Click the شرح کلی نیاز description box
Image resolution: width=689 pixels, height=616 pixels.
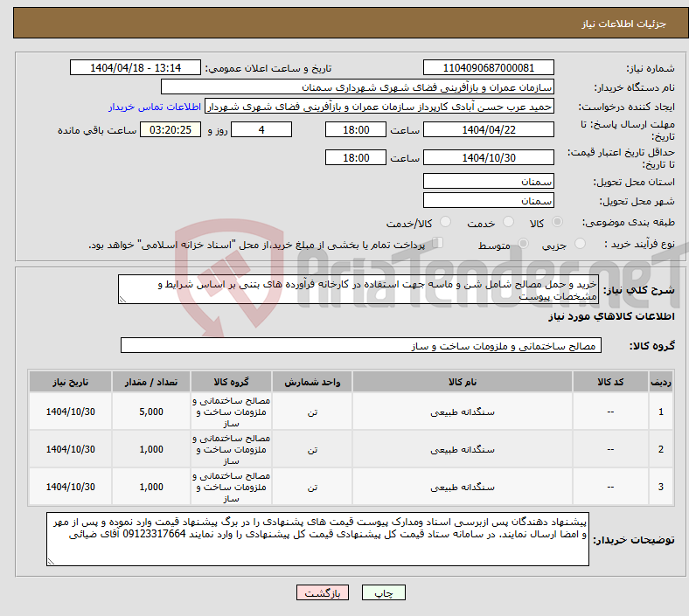[x=358, y=289]
